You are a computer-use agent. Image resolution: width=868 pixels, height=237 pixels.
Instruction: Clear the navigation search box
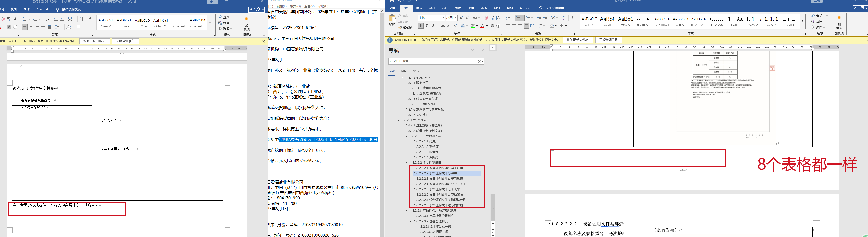(479, 61)
